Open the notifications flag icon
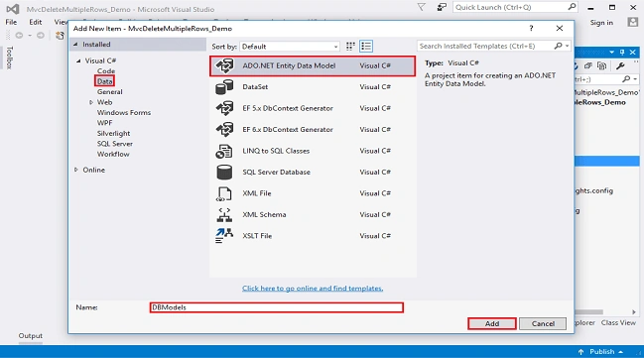This screenshot has height=358, width=644. [422, 7]
